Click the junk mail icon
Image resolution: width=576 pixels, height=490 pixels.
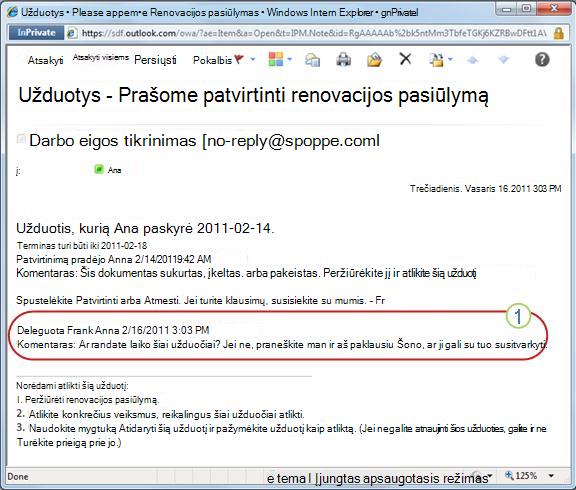(x=436, y=60)
